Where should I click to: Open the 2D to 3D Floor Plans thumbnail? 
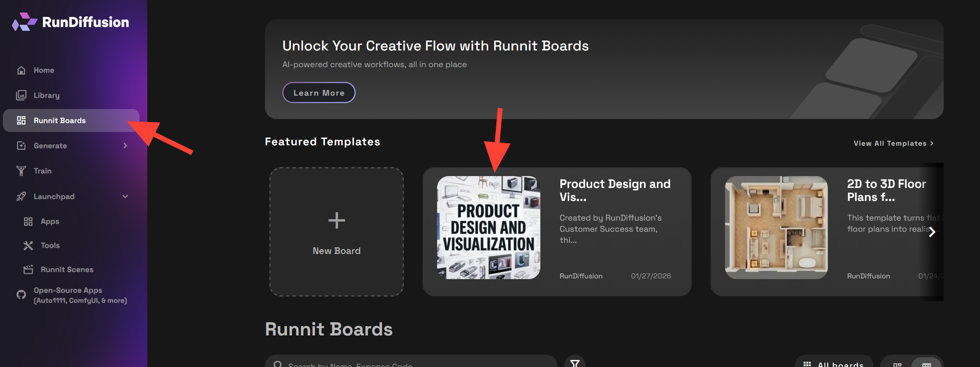point(776,228)
